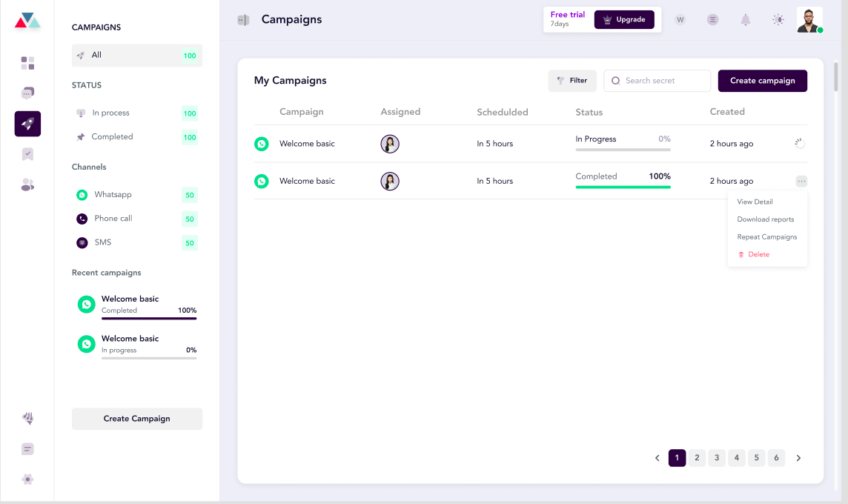
Task: Click assigned avatar in Completed row
Action: (390, 181)
